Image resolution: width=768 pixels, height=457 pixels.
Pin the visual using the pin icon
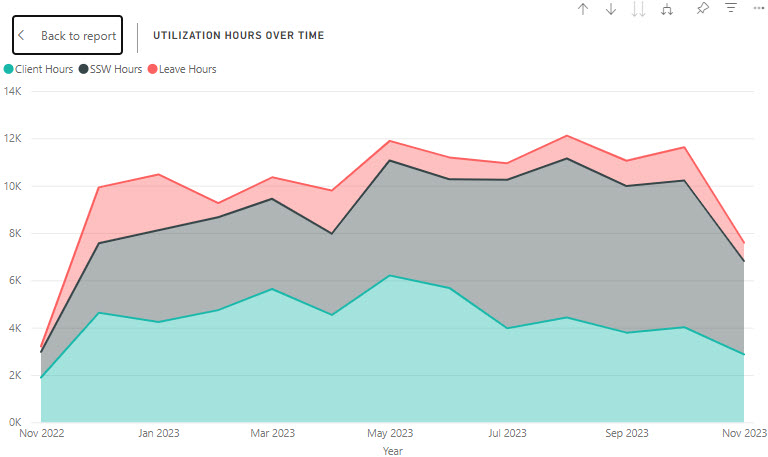point(703,9)
